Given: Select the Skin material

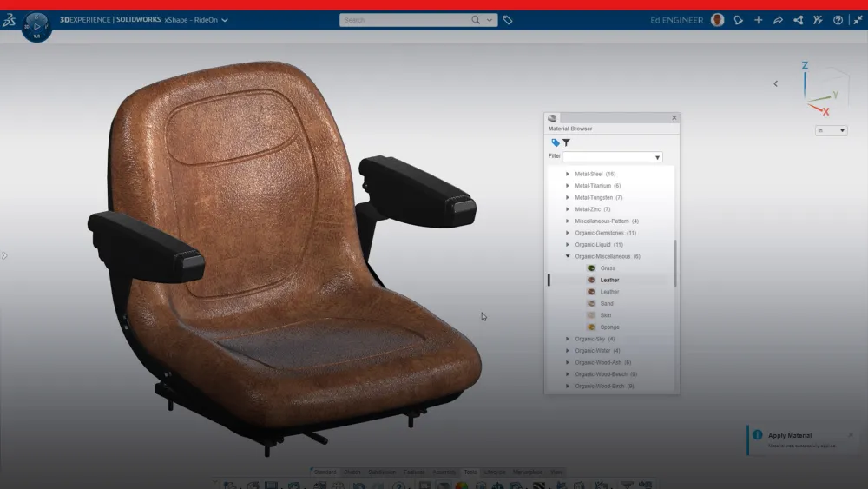Looking at the screenshot, I should [x=606, y=315].
